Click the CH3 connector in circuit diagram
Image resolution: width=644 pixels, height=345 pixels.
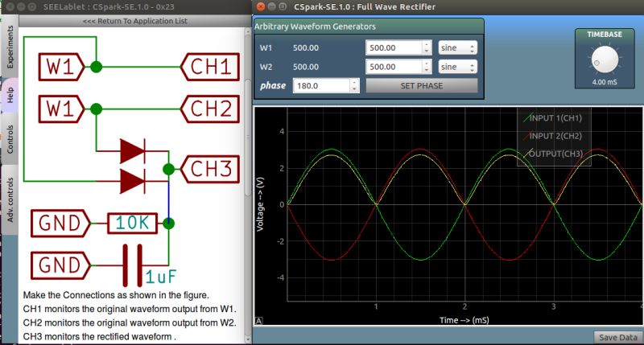coord(210,169)
